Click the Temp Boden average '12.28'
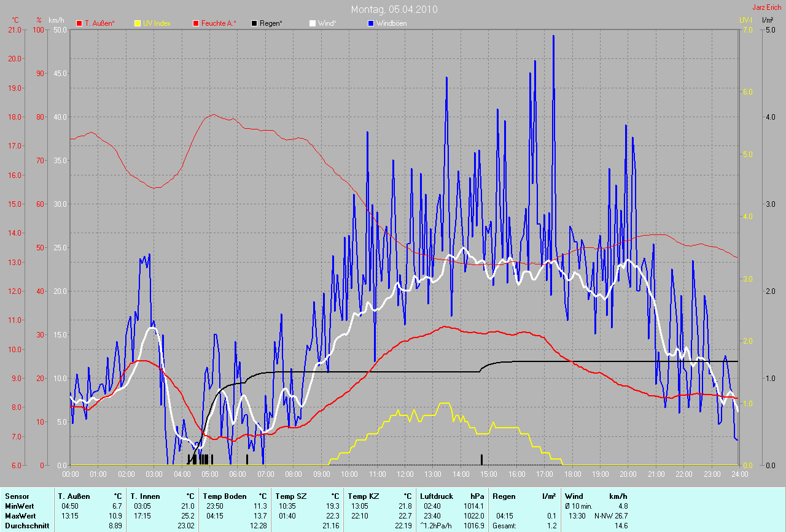This screenshot has width=786, height=532. [258, 526]
